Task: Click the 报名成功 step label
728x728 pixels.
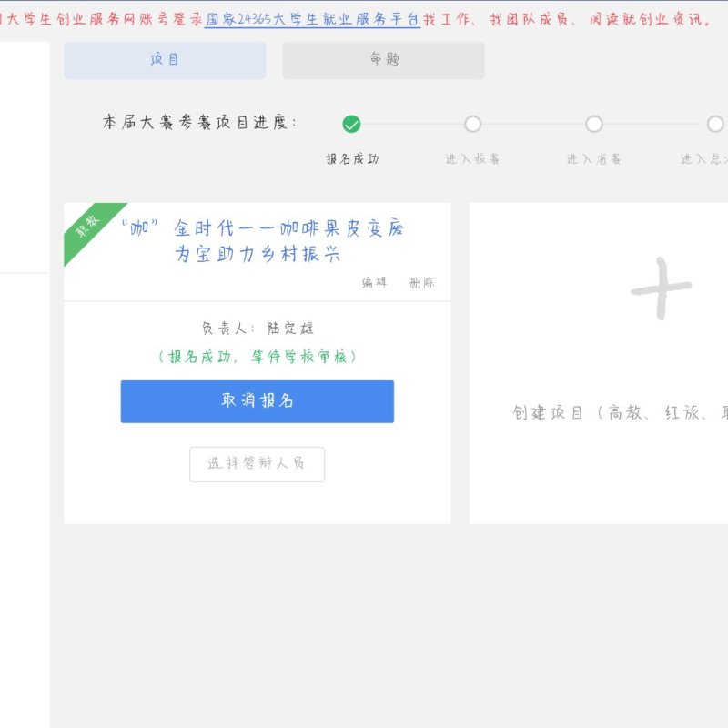Action: (x=352, y=159)
